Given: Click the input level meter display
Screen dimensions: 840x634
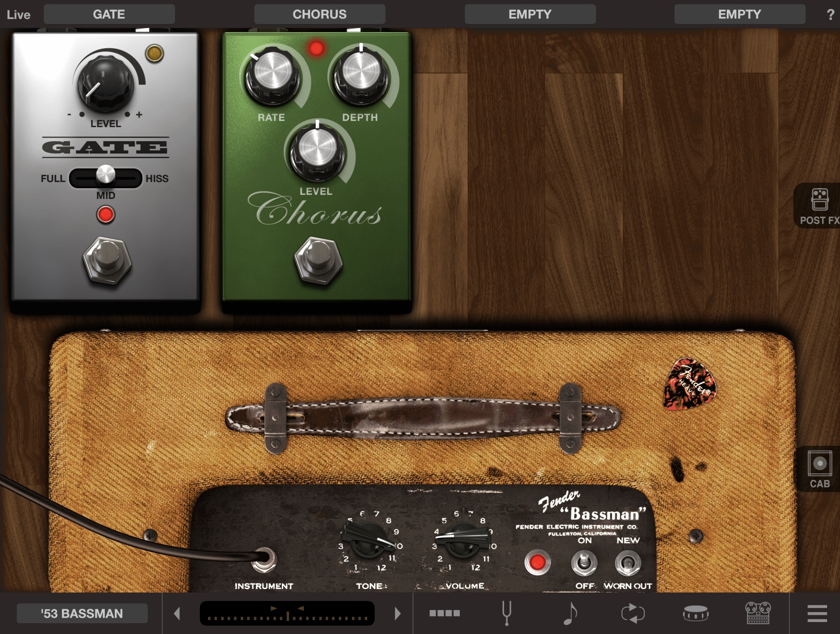Looking at the screenshot, I should pyautogui.click(x=287, y=613).
